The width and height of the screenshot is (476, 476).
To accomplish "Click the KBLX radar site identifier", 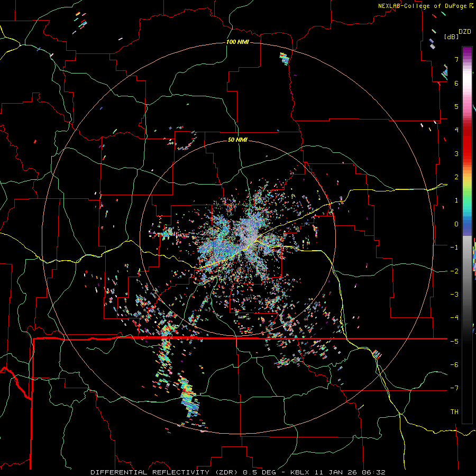I will point(300,472).
